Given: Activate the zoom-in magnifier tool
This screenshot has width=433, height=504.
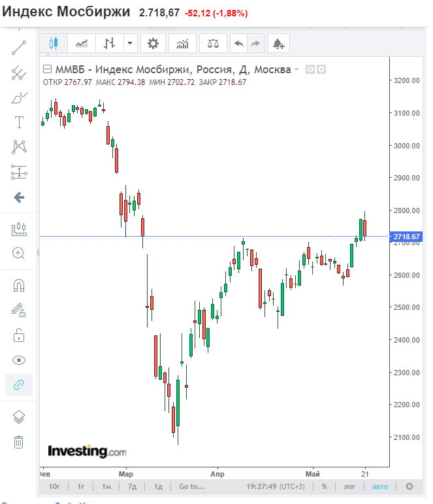Looking at the screenshot, I should click(18, 253).
